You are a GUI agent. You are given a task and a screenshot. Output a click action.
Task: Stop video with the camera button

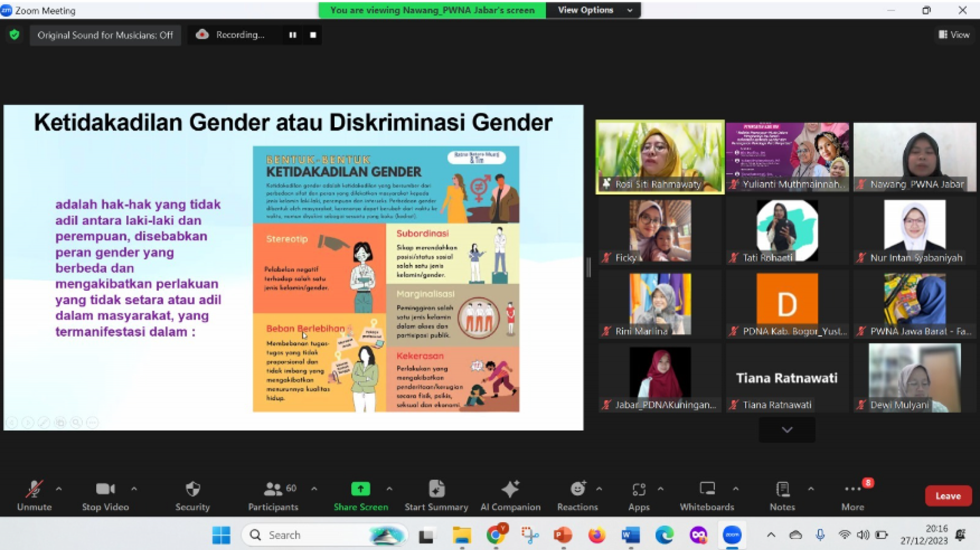click(x=105, y=489)
